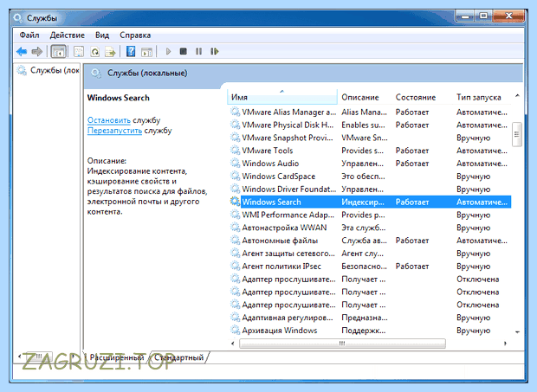Toggle the console tree show/hide icon
The image size is (537, 392).
[x=58, y=52]
